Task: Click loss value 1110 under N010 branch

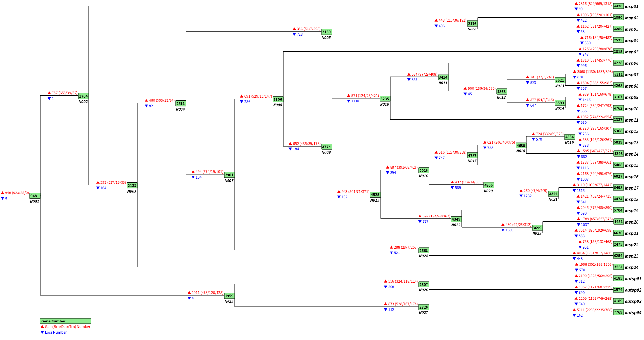Action: click(355, 101)
